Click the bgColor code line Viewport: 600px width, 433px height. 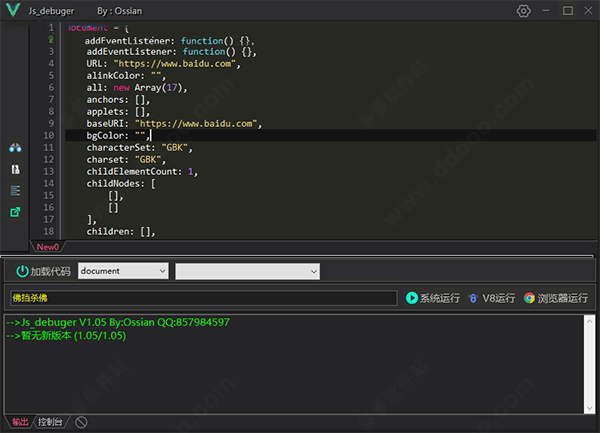[x=119, y=135]
